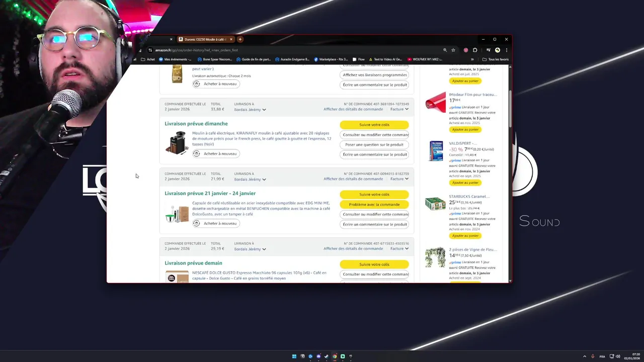
Task: Open volume control in the system tray
Action: 618,356
